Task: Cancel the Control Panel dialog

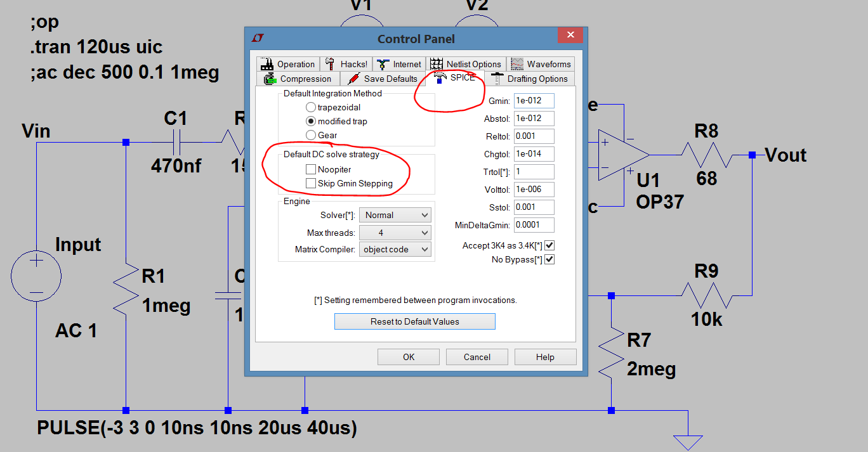Action: click(477, 357)
